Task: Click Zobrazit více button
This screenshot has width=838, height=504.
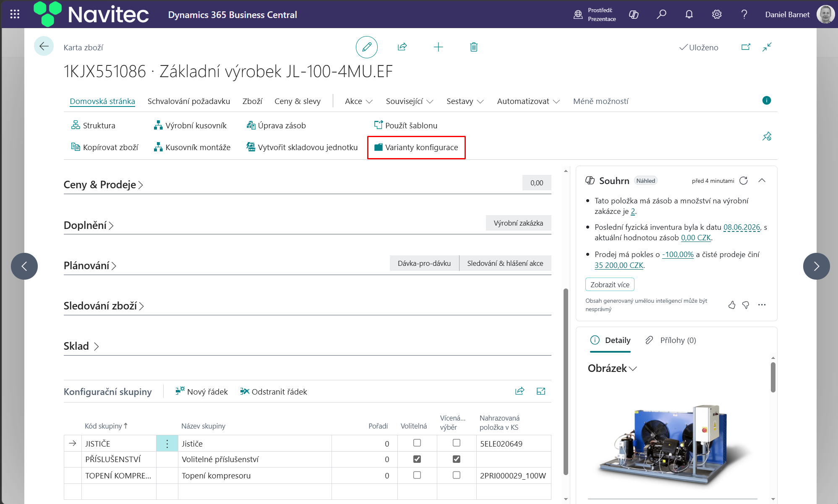Action: [x=610, y=284]
